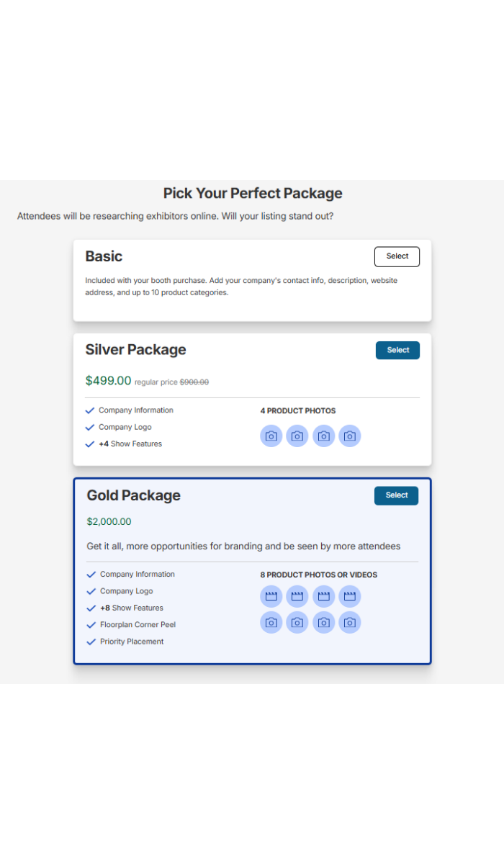The image size is (504, 864).
Task: Select the Gold Package
Action: [x=396, y=495]
